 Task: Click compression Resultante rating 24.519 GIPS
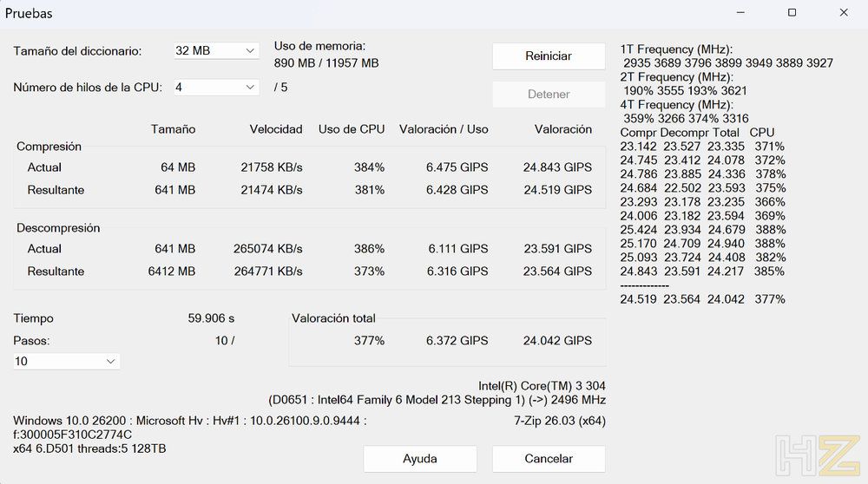[557, 190]
